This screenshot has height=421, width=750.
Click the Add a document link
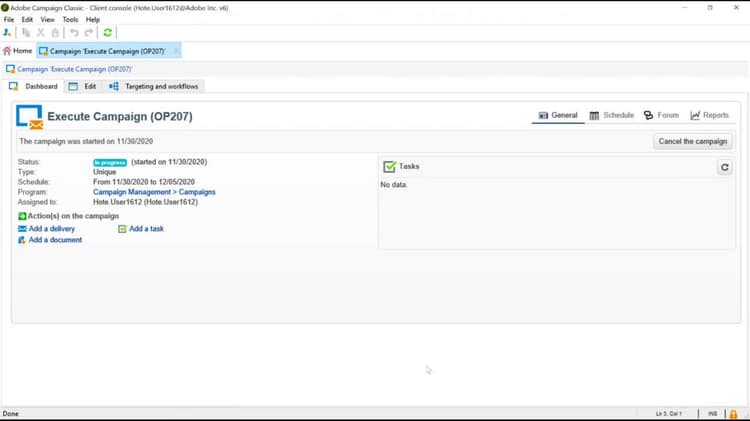tap(55, 240)
